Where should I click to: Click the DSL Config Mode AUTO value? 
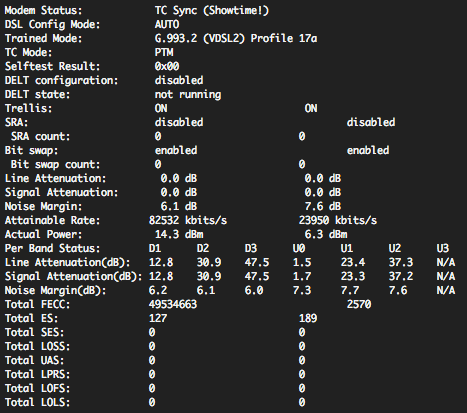pos(167,25)
